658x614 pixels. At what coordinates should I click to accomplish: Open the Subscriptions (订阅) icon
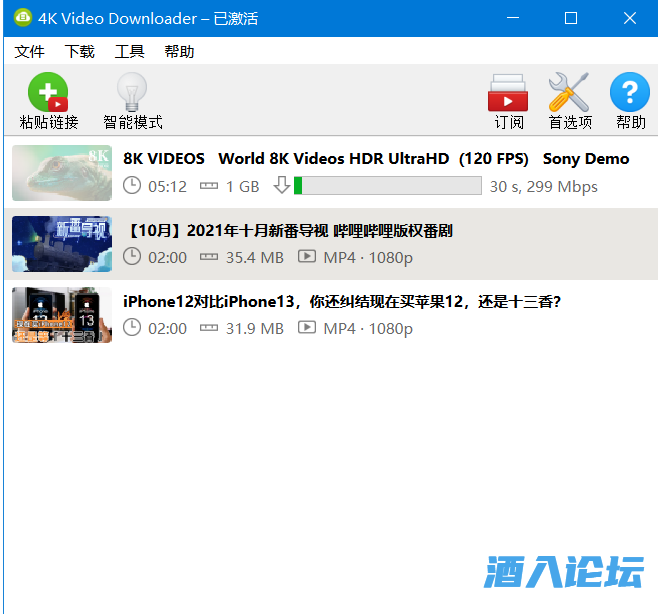click(508, 93)
